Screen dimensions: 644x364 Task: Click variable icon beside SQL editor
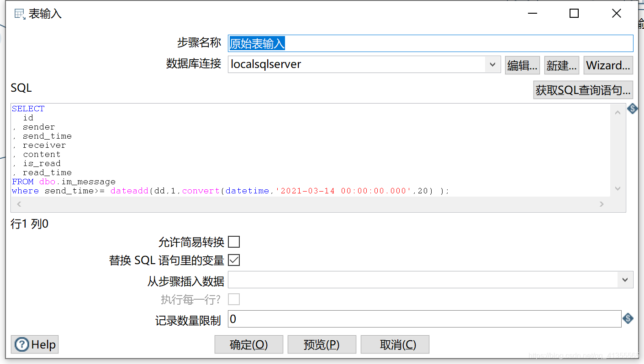(x=632, y=109)
